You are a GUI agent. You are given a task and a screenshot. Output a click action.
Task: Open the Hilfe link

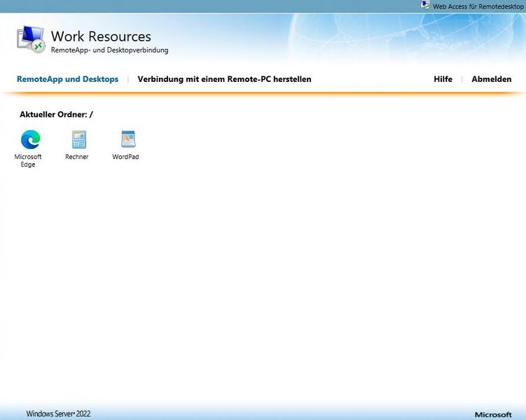coord(443,79)
